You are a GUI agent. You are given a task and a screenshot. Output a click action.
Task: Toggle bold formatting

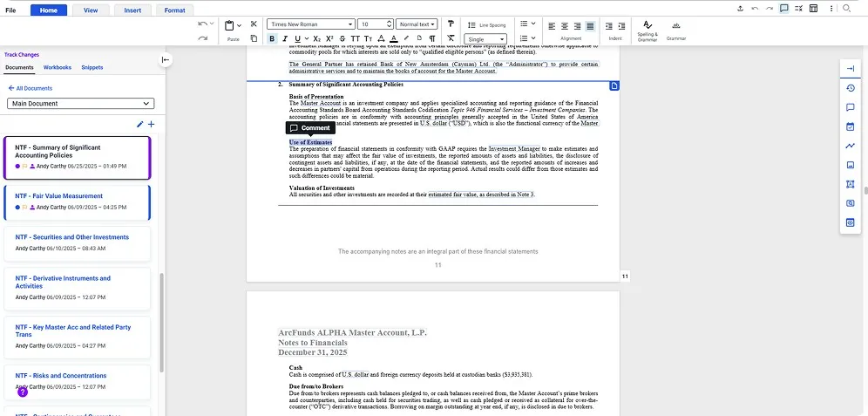click(272, 38)
